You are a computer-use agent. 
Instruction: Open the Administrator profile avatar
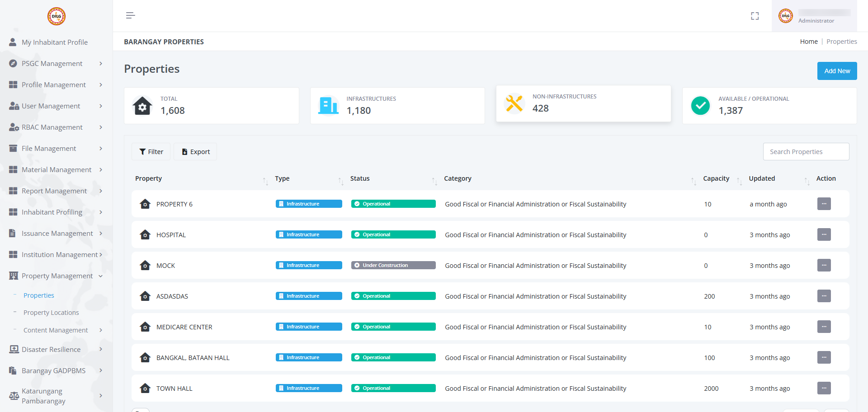786,16
